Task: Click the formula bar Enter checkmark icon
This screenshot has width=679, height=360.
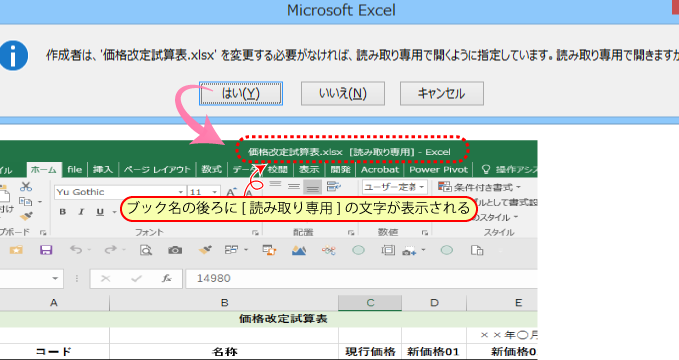Action: point(136,278)
